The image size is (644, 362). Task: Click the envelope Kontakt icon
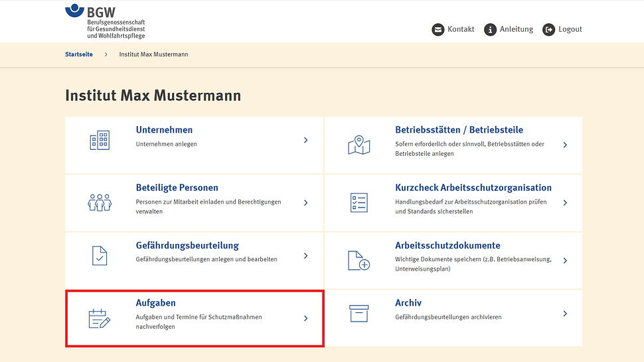438,30
